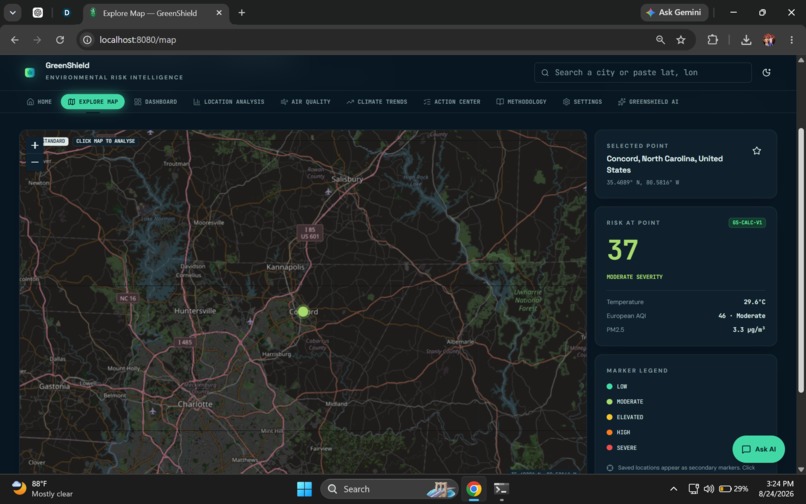Click the Temperature 29.6°C value
The height and width of the screenshot is (504, 806).
754,302
